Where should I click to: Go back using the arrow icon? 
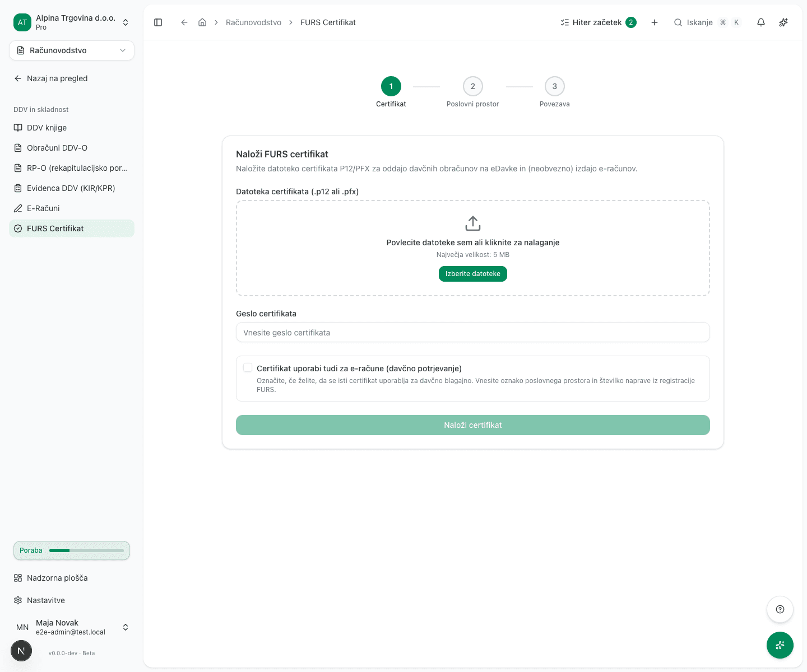click(x=184, y=22)
